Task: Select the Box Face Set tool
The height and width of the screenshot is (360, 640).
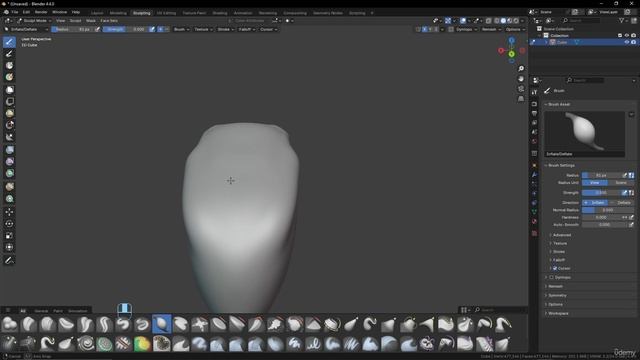Action: [x=9, y=113]
